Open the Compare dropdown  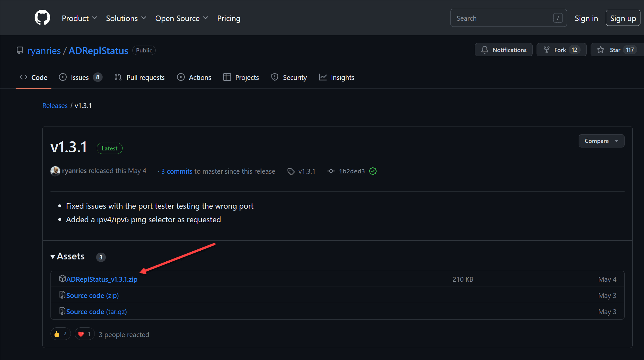[601, 141]
